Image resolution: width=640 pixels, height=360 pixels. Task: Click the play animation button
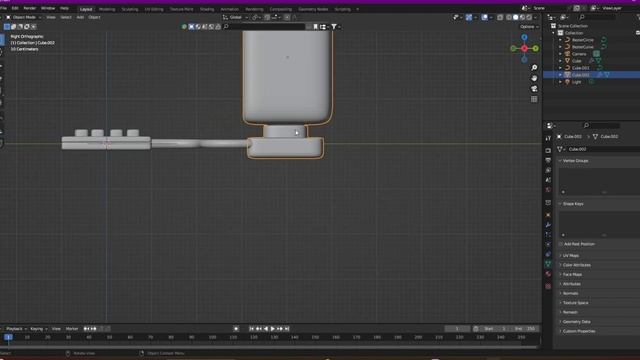[x=273, y=329]
